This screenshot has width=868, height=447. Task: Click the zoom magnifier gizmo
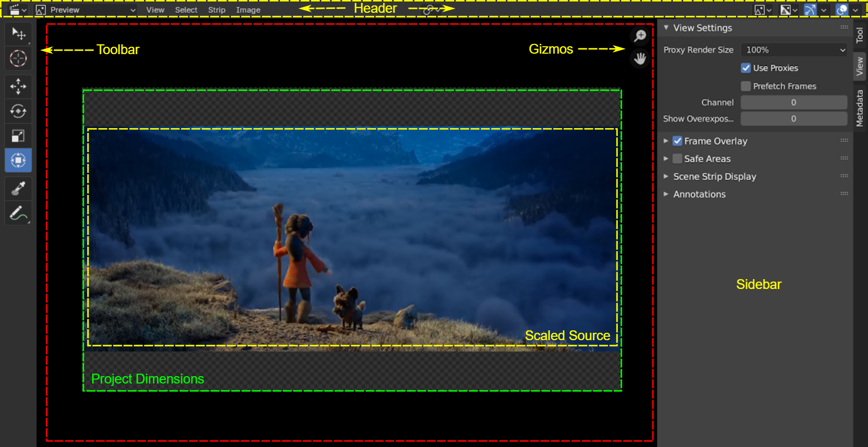coord(640,36)
